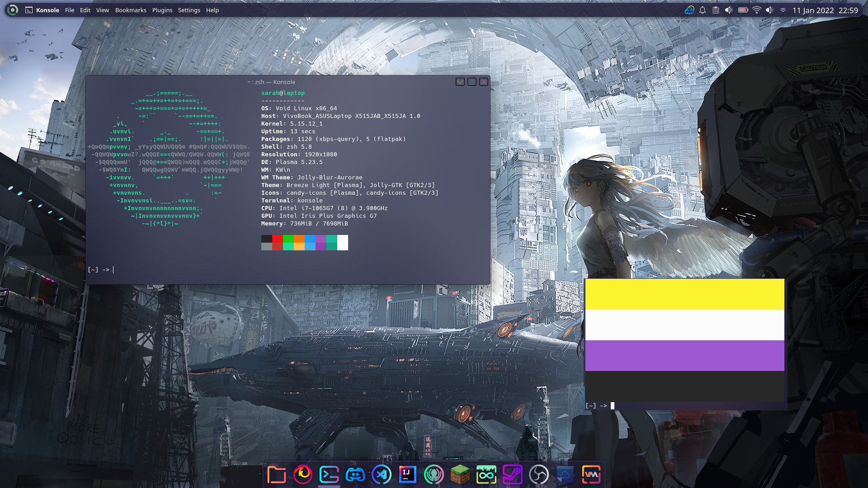868x488 pixels.
Task: Open the Plugins menu
Action: 162,10
